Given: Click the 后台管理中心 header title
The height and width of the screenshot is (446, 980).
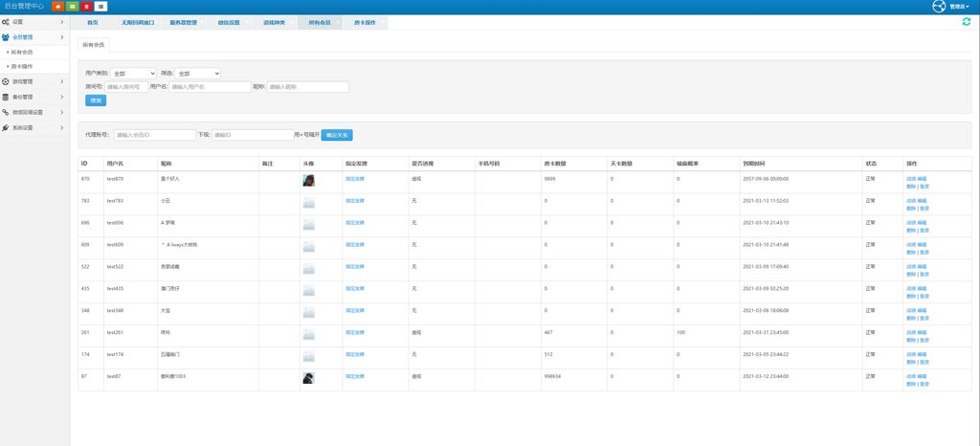Looking at the screenshot, I should pos(24,7).
